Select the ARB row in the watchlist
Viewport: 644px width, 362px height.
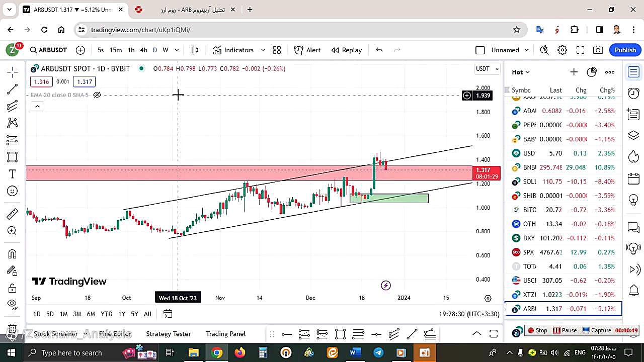(x=563, y=309)
